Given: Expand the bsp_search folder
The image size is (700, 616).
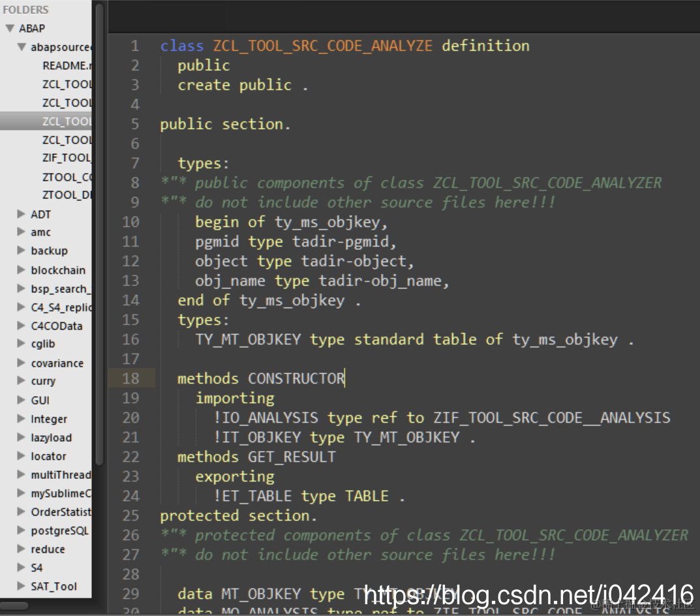Looking at the screenshot, I should tap(21, 288).
